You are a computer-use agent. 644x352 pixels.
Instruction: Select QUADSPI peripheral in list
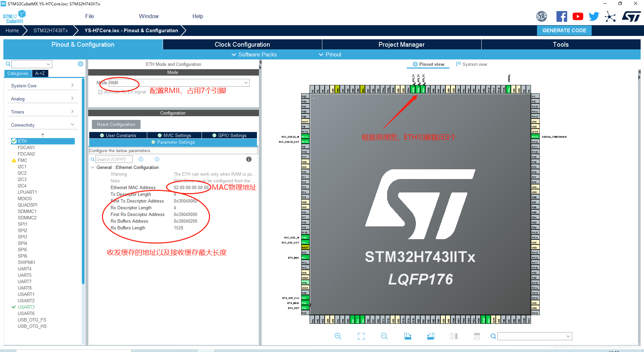28,205
